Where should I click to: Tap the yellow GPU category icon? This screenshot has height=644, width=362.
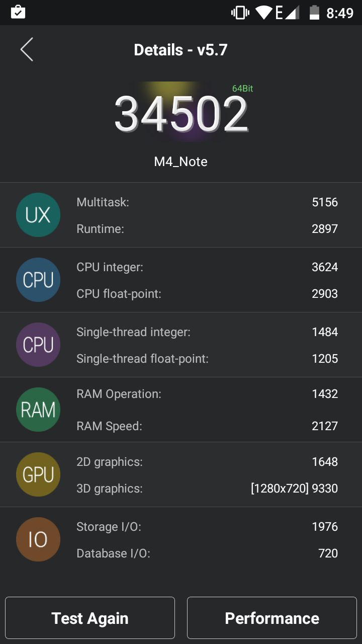pyautogui.click(x=38, y=474)
